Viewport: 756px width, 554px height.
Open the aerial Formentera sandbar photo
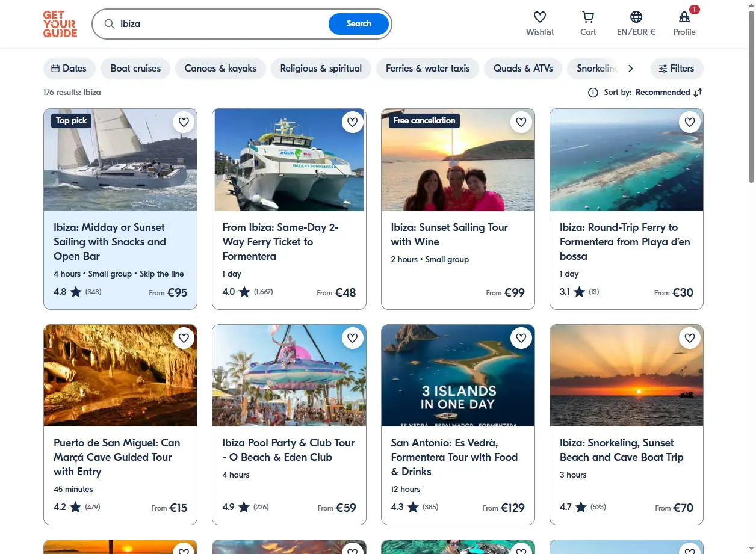627,160
